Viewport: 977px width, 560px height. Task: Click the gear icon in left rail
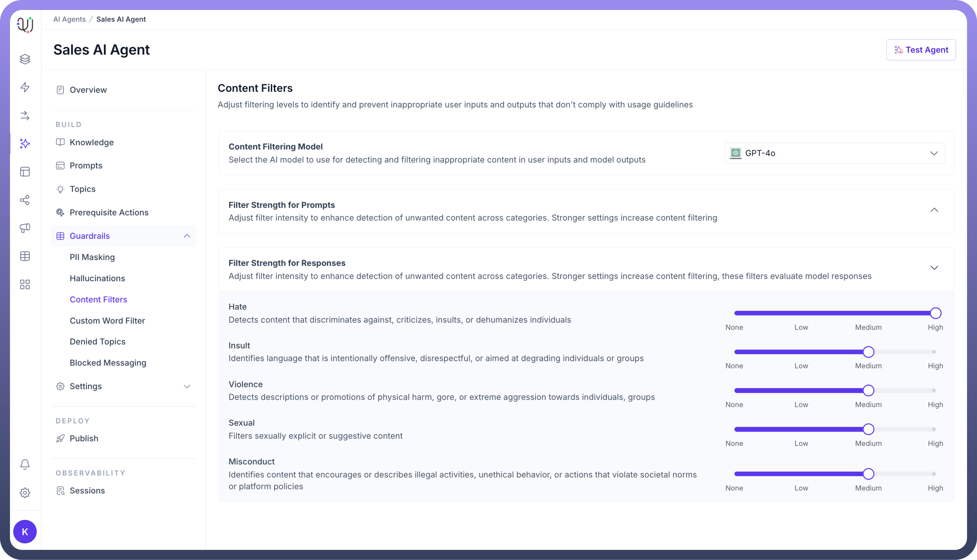pyautogui.click(x=25, y=493)
